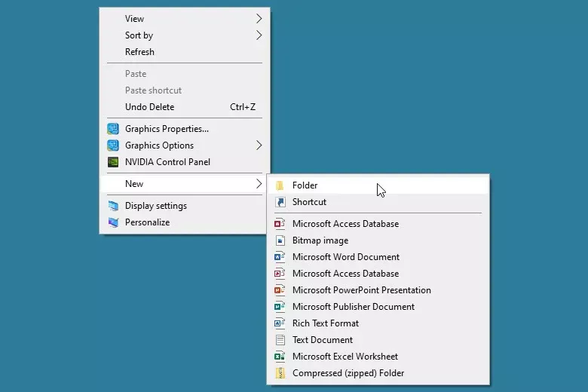The image size is (588, 392).
Task: Select Undo Delete in the context menu
Action: [185, 107]
